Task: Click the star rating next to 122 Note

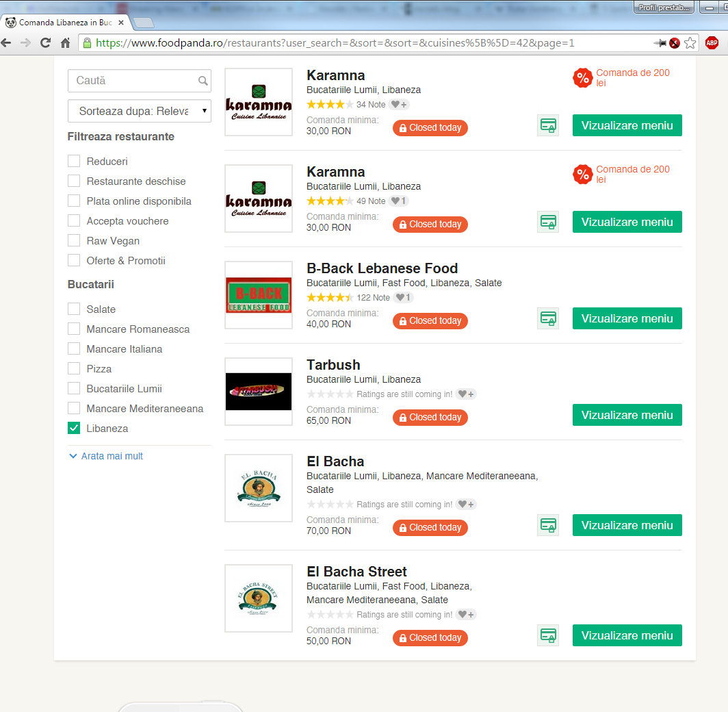Action: (x=330, y=298)
